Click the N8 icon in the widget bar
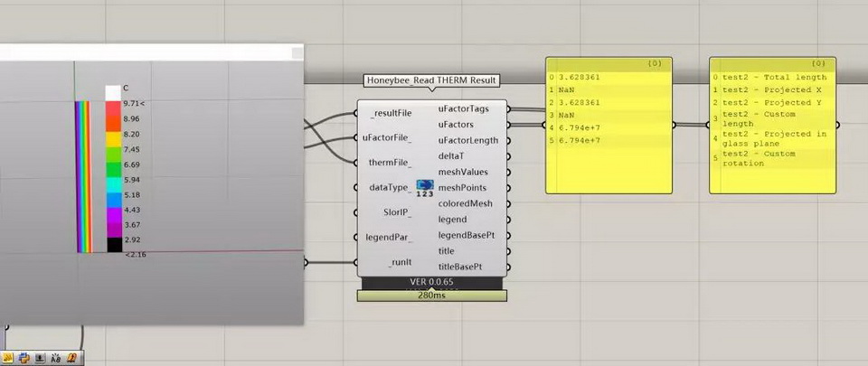The height and width of the screenshot is (366, 868). tap(55, 359)
